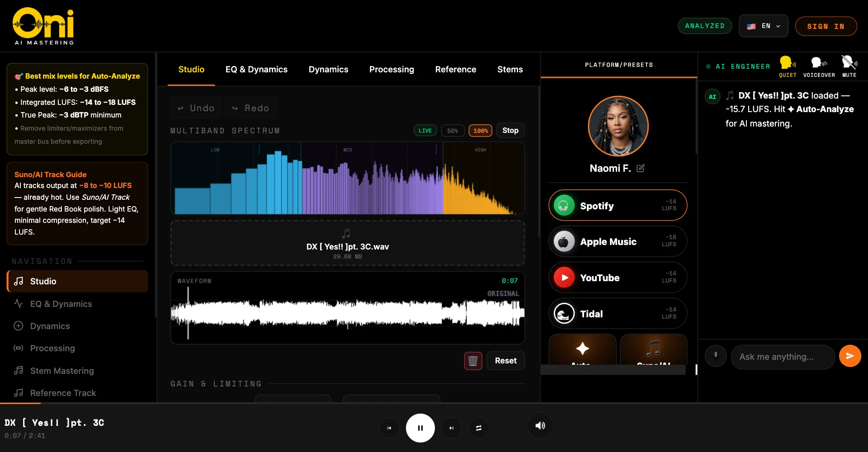Set spectrum scale to 100%
The height and width of the screenshot is (452, 868).
480,131
